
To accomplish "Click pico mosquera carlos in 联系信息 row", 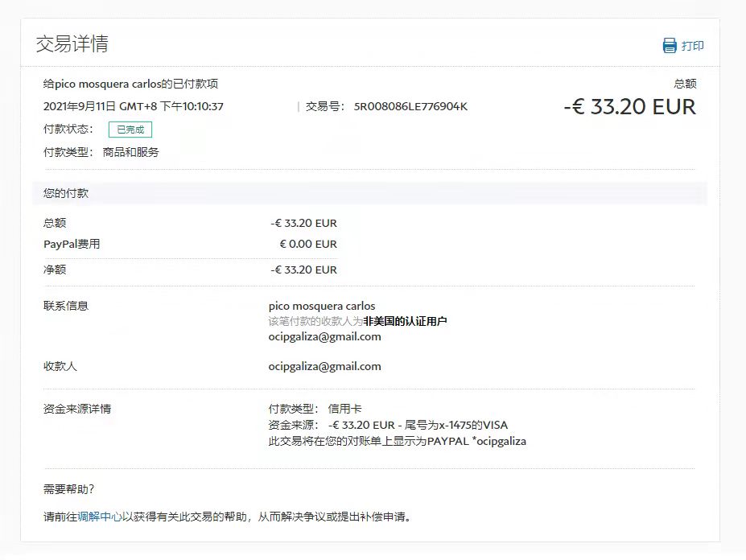I will 321,306.
